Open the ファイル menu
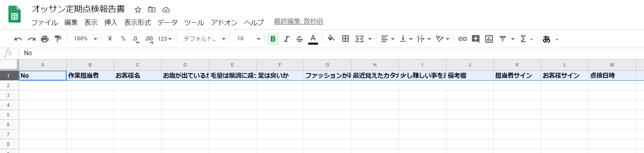Viewport: 644px width, 153px height. pos(45,22)
